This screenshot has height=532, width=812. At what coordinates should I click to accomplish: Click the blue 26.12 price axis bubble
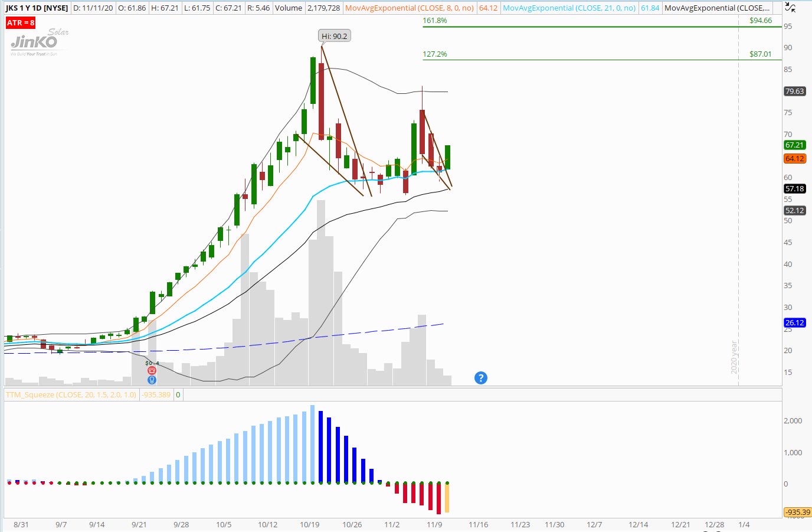click(x=794, y=323)
